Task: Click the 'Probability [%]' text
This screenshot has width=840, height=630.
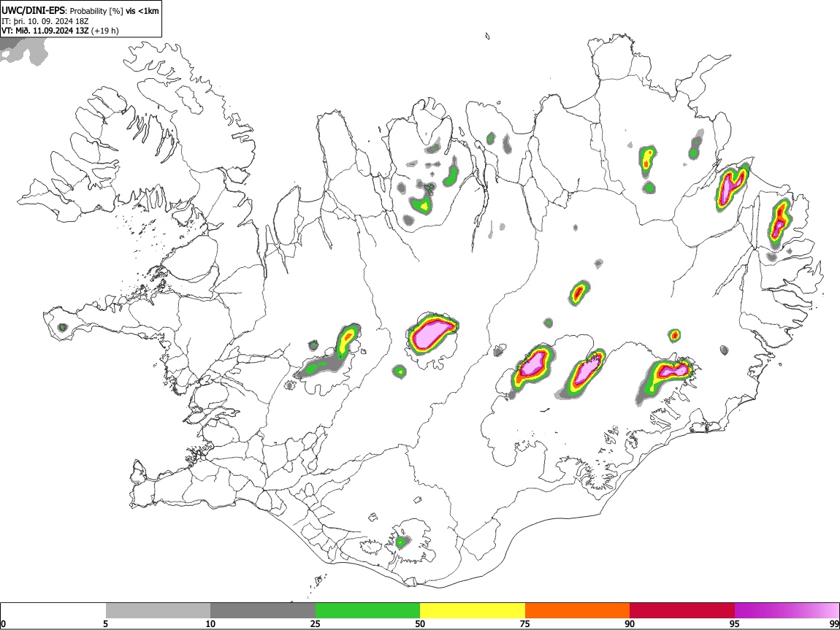Action: pyautogui.click(x=97, y=11)
